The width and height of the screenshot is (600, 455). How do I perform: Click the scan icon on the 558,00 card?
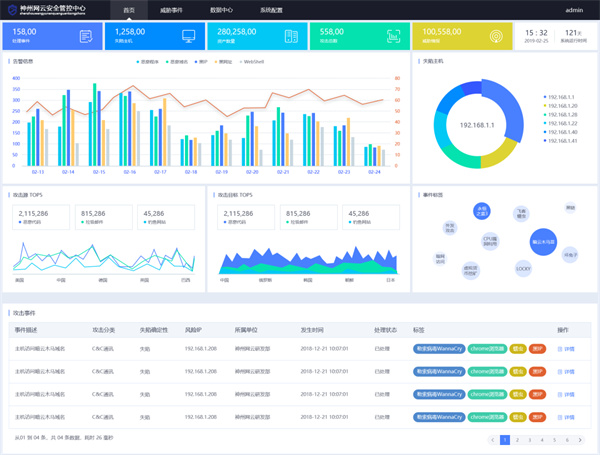[394, 36]
